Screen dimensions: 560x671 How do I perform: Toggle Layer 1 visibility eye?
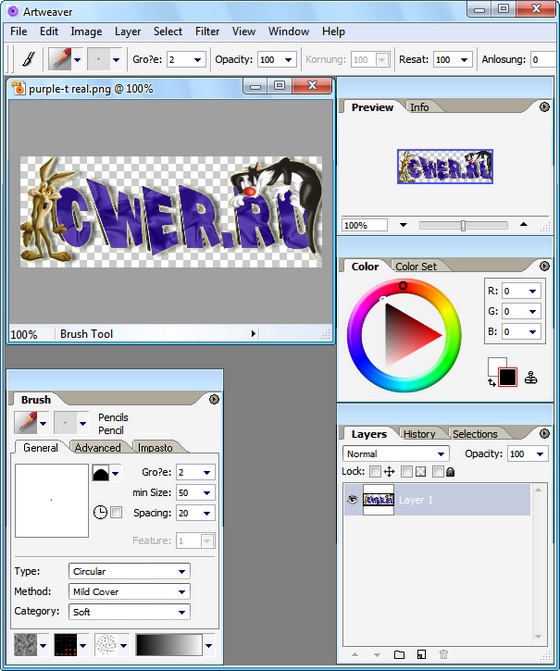click(352, 499)
